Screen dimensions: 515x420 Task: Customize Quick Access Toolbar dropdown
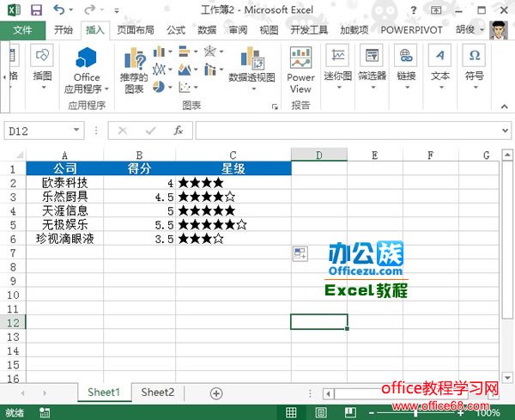click(116, 10)
